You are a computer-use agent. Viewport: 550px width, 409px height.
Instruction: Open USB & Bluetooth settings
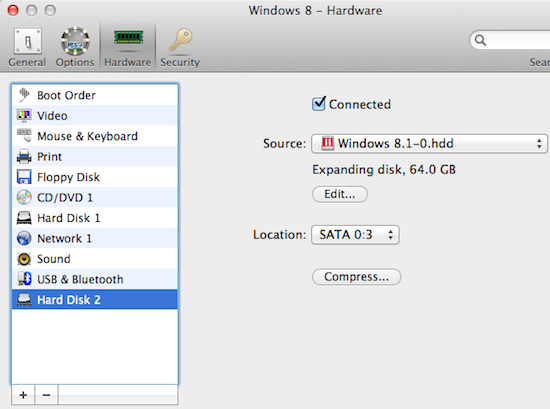[95, 279]
